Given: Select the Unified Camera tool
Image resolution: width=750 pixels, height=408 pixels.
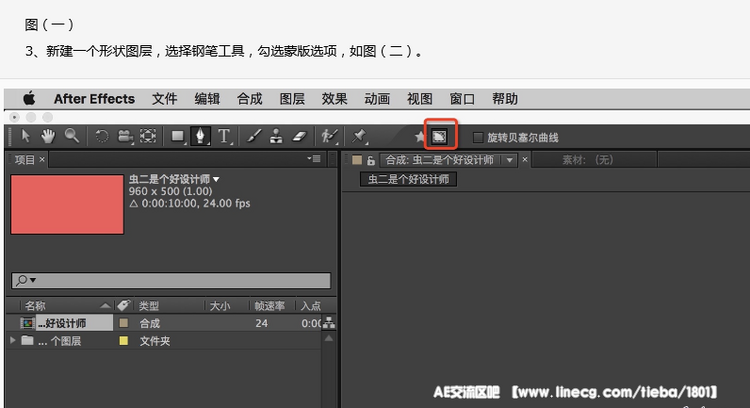Looking at the screenshot, I should click(x=125, y=136).
